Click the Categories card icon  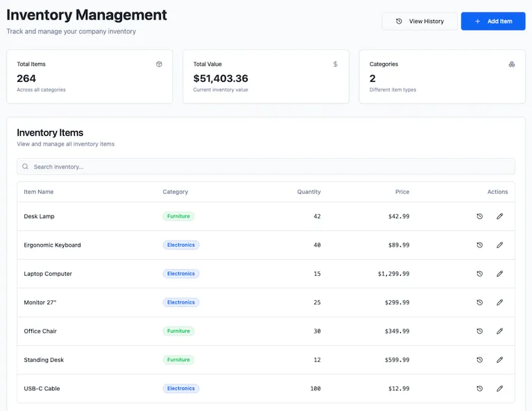point(511,64)
